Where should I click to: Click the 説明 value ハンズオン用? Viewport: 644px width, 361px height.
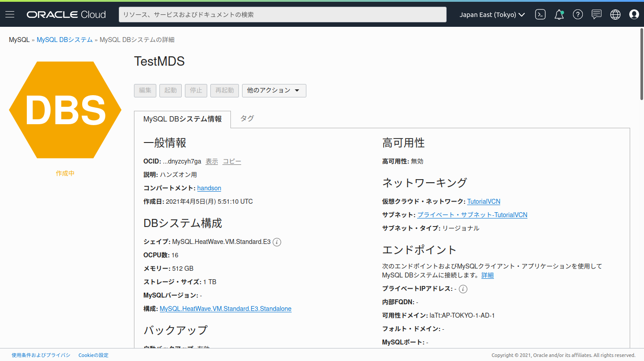point(179,175)
